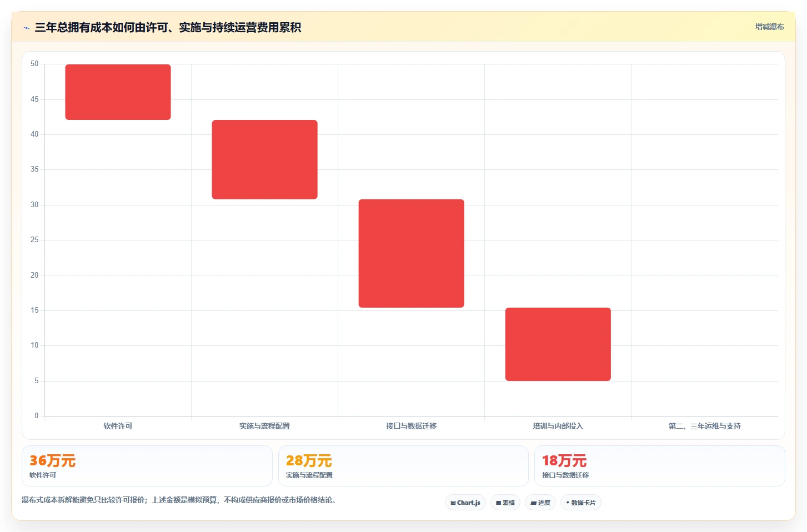The height and width of the screenshot is (532, 807).
Task: Click the y-axis value 25
Action: (x=34, y=240)
